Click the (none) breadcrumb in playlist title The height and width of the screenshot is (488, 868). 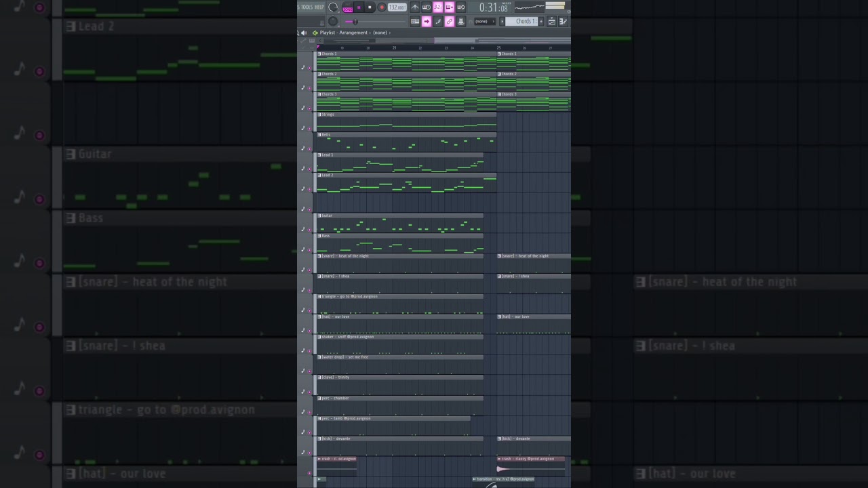[x=380, y=33]
